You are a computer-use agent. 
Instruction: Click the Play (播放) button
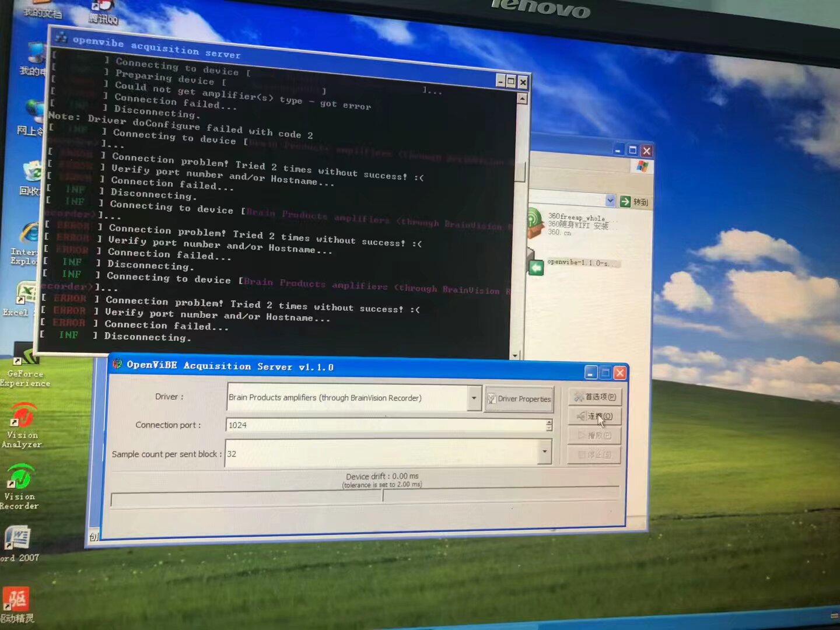tap(594, 435)
